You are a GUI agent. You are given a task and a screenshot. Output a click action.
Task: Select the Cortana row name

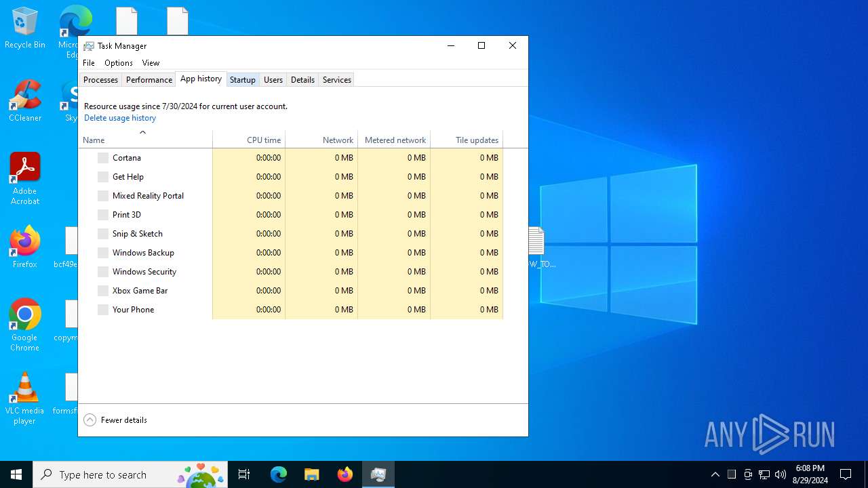click(127, 158)
